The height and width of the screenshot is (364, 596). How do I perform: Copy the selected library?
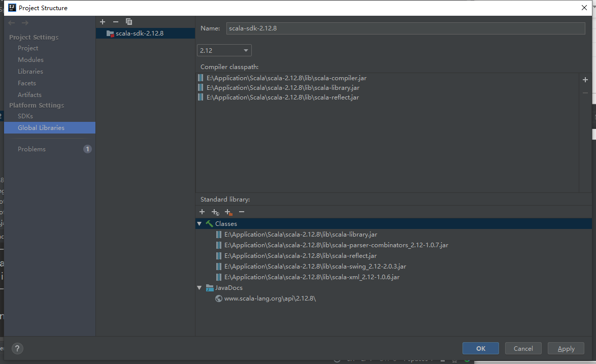pyautogui.click(x=129, y=22)
